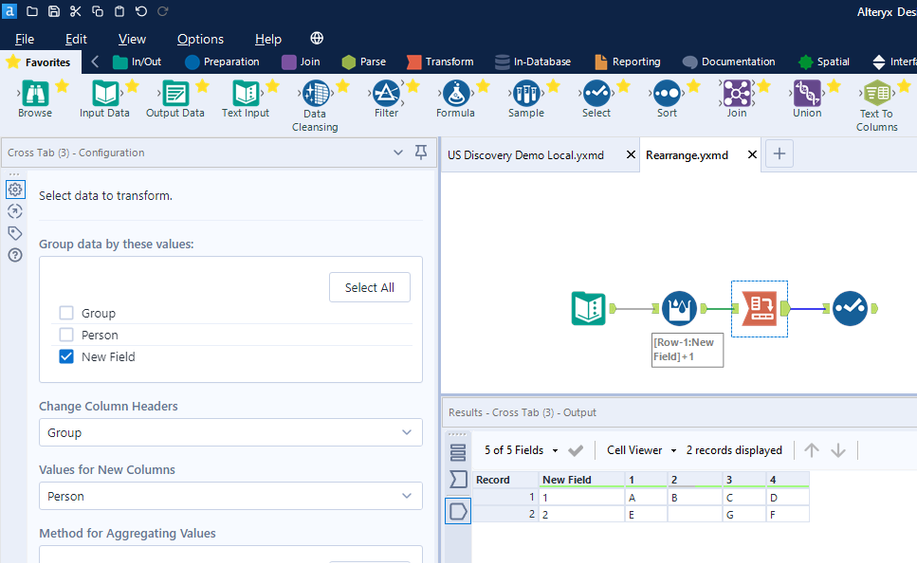
Task: Select cell containing value G
Action: 744,514
